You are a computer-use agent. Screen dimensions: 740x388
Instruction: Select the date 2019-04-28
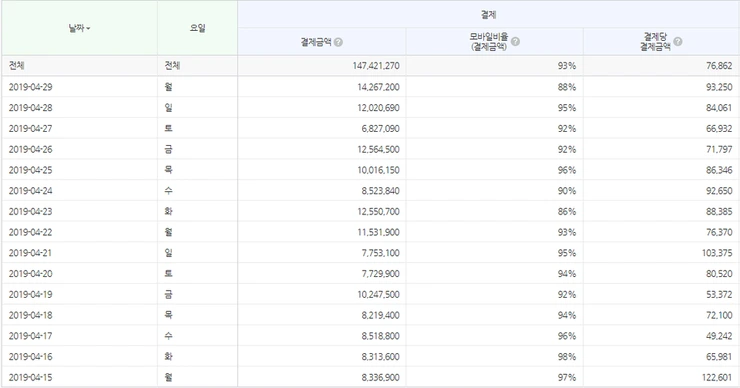(30, 108)
